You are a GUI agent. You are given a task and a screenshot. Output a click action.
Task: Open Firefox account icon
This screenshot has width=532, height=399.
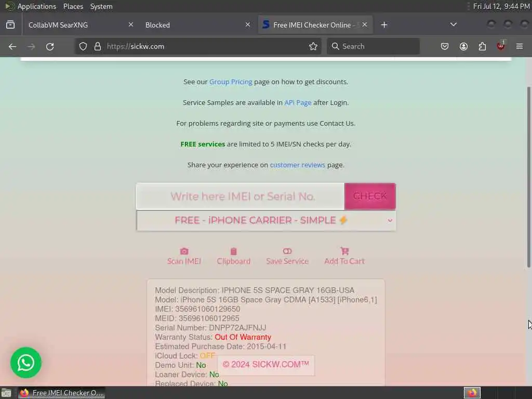(x=463, y=46)
